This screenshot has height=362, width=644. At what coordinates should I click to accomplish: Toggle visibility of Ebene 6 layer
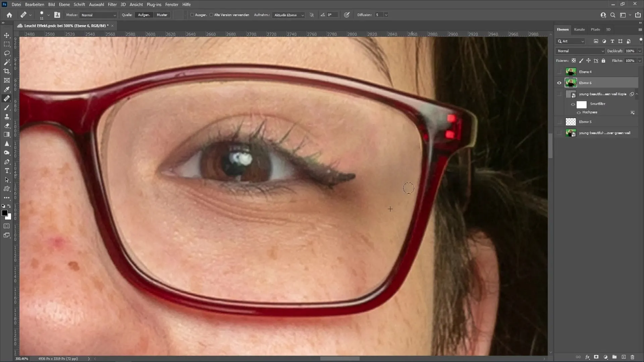(559, 83)
